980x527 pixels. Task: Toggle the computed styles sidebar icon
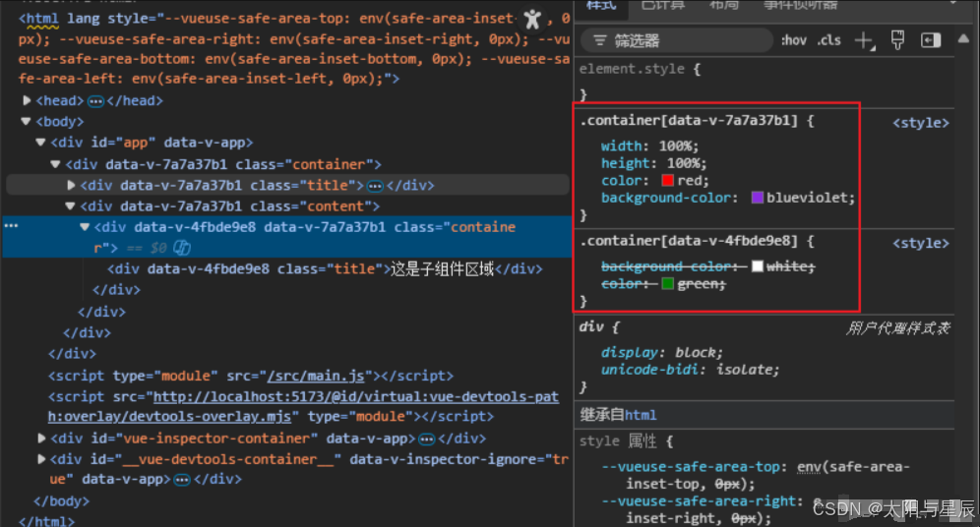931,40
